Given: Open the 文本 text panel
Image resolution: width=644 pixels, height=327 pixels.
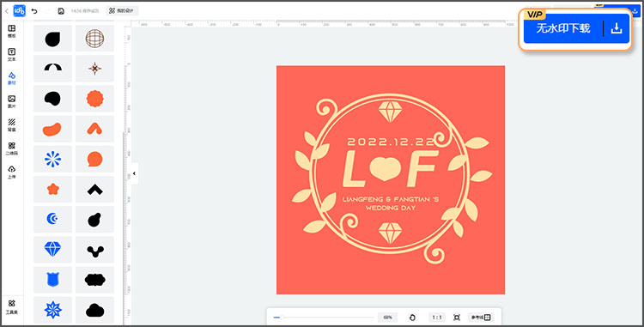Looking at the screenshot, I should 12,55.
